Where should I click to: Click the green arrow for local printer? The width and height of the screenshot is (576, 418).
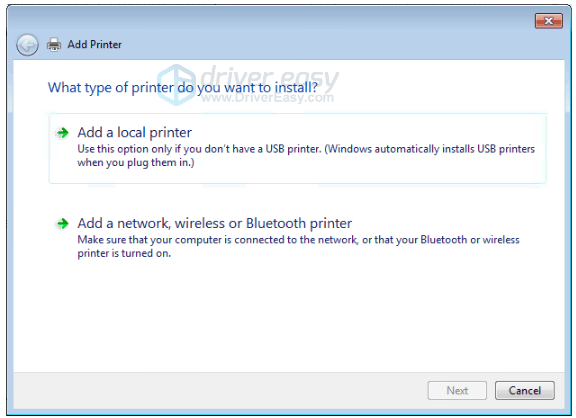[63, 133]
